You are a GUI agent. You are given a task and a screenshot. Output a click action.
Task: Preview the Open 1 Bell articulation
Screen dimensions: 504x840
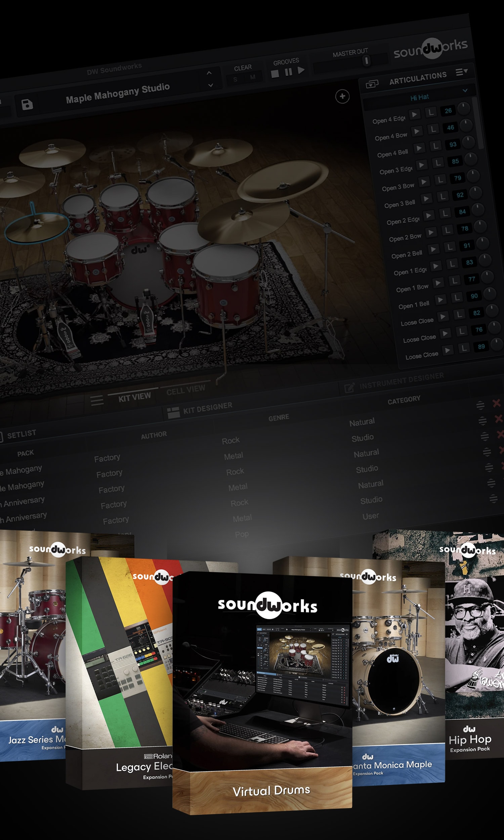point(440,299)
